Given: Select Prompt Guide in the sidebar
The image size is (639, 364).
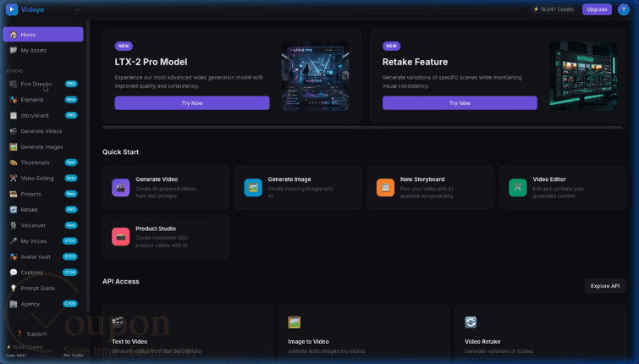Looking at the screenshot, I should [43, 288].
